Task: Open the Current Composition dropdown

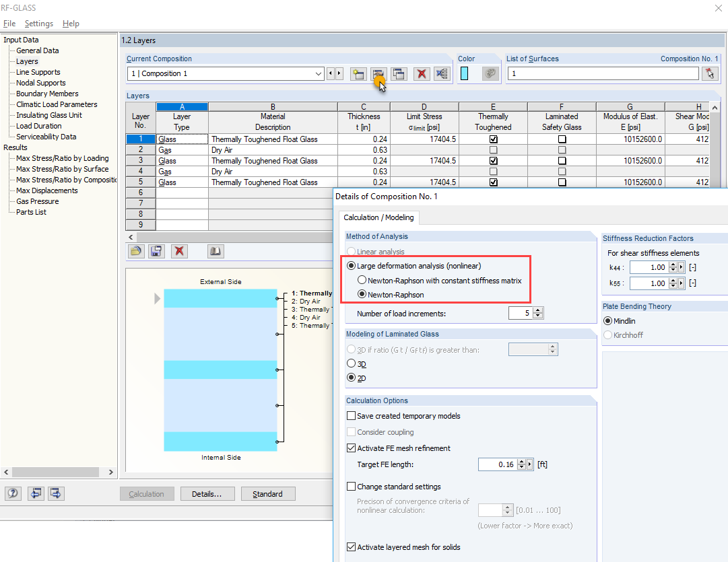Action: click(319, 73)
